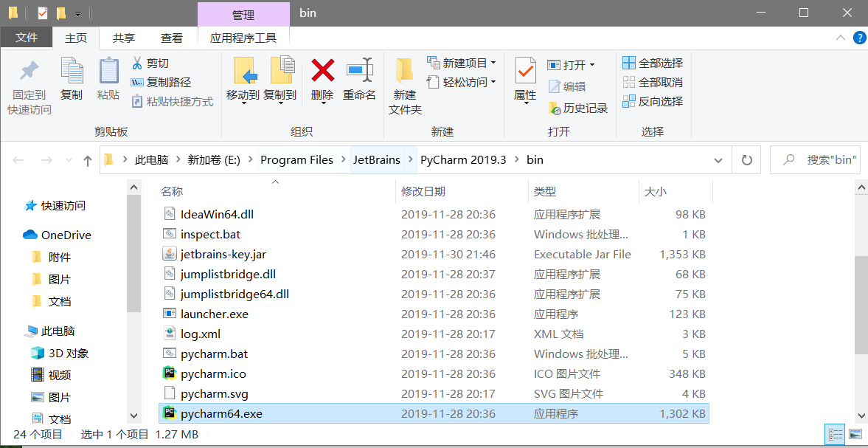Select the launcher.exe file icon
Image resolution: width=868 pixels, height=448 pixels.
coord(170,314)
